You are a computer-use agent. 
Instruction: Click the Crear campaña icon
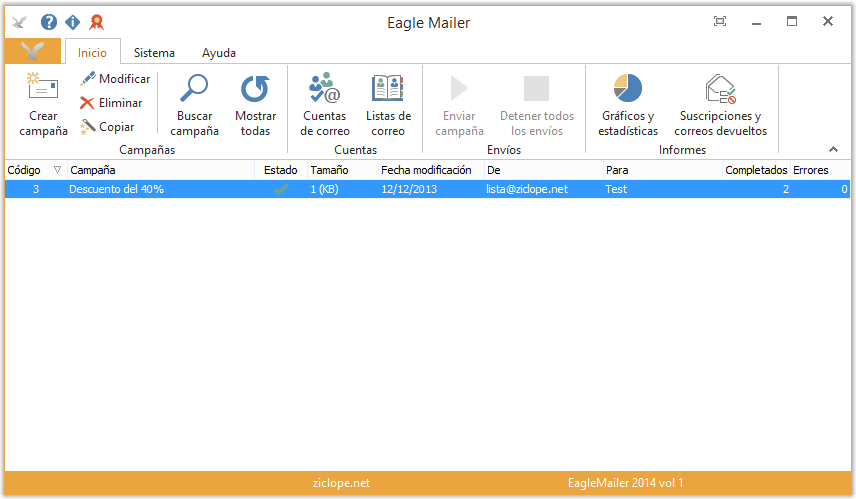pyautogui.click(x=43, y=86)
